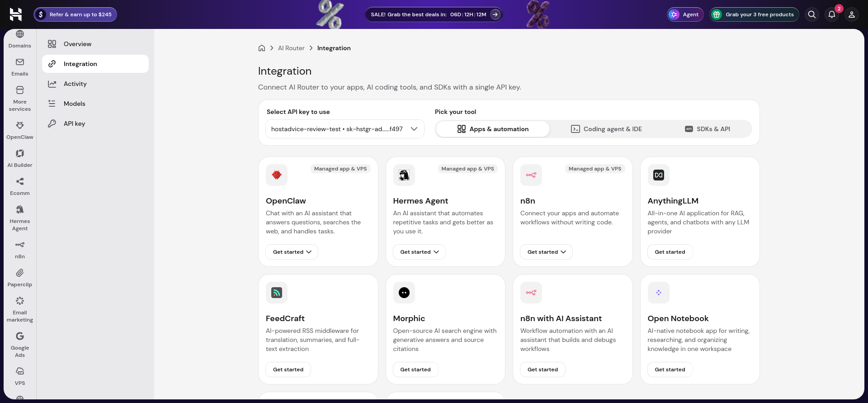Click Get started on n8n with AI Assistant

pos(543,370)
